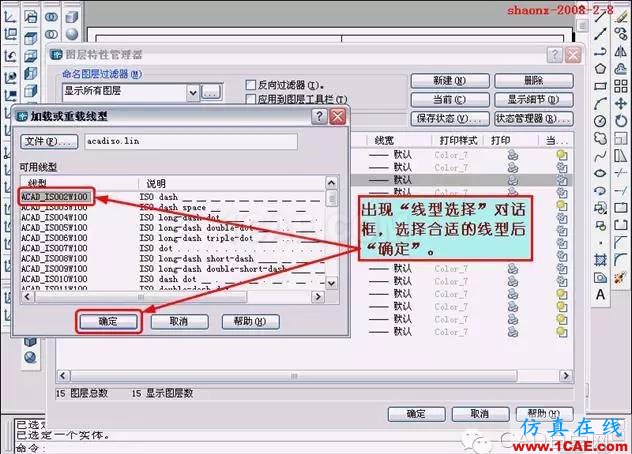This screenshot has height=454, width=632.
Task: Toggle plot icon in the highlighted layer row
Action: coord(513,180)
